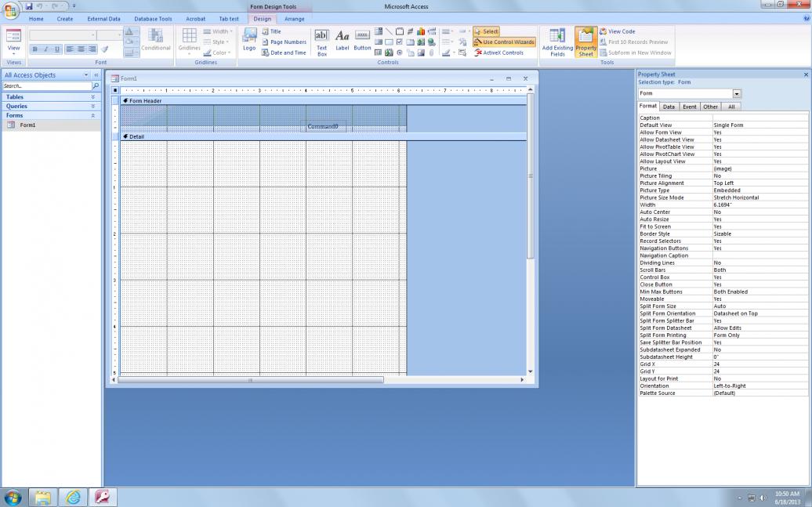Select the Hyperlink control icon
The height and width of the screenshot is (507, 812).
(431, 42)
